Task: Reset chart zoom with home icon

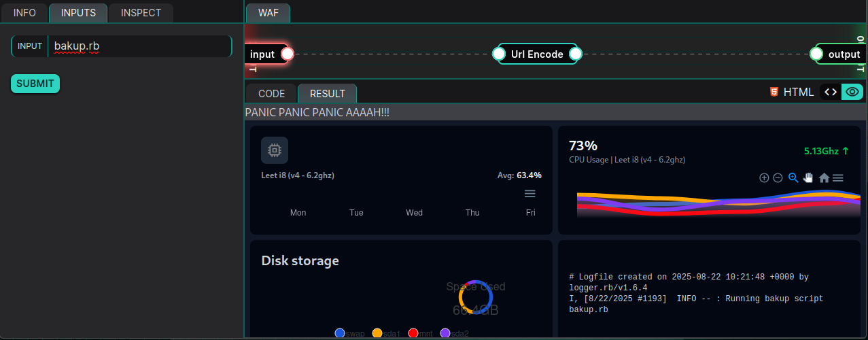Action: click(x=824, y=178)
